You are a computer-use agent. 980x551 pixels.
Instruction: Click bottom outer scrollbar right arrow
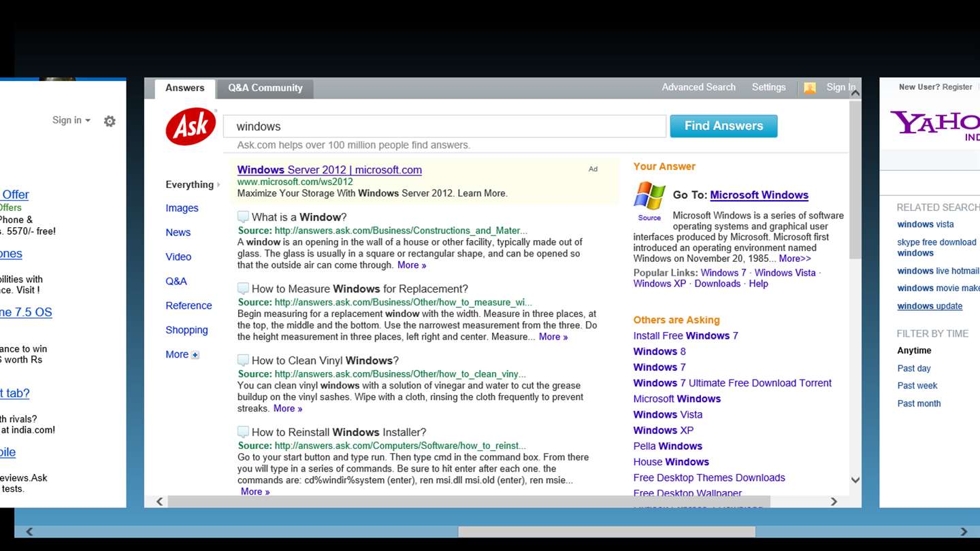coord(964,531)
